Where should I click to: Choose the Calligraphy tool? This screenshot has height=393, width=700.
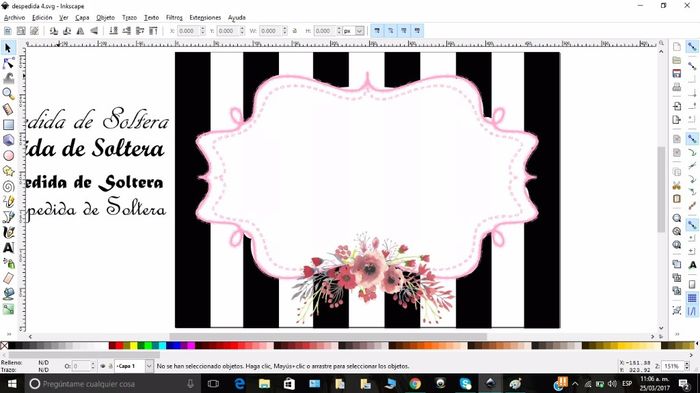(8, 233)
